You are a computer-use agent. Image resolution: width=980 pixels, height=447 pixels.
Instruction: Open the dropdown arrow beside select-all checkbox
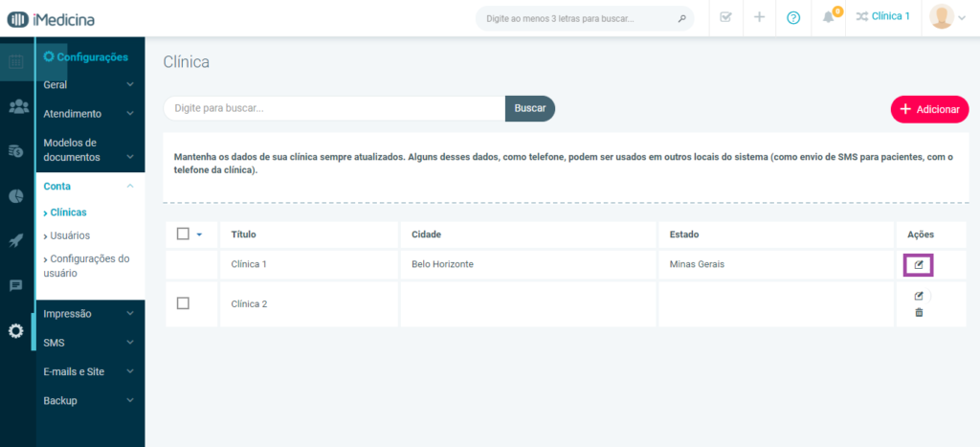(199, 235)
